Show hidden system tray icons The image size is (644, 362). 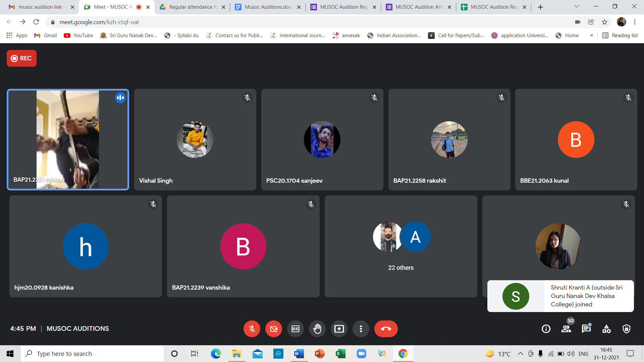point(520,354)
